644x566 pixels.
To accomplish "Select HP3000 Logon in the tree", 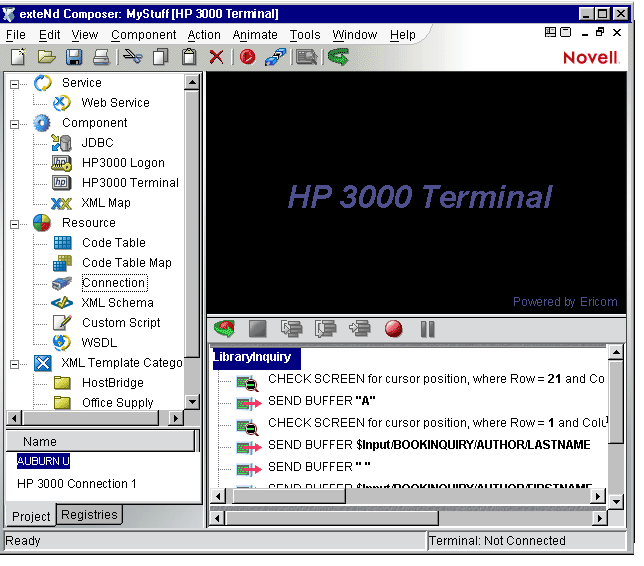I will point(123,163).
